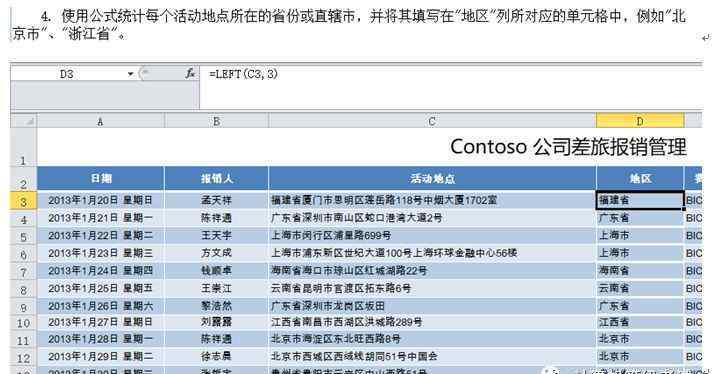The image size is (715, 374).
Task: Click the address cell 上海市浦东新区世纪大道100号
Action: [432, 253]
